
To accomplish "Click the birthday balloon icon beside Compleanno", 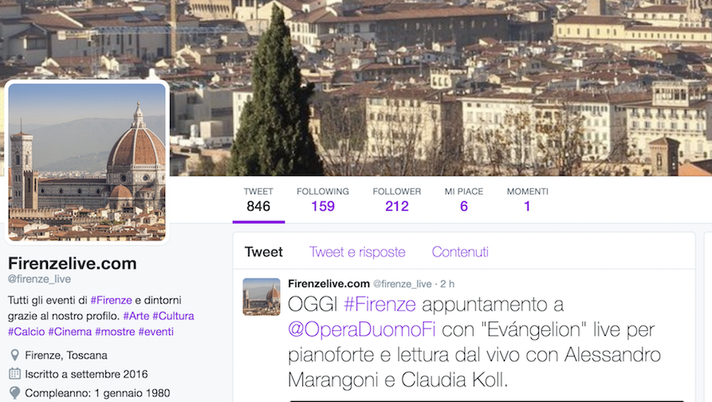I will pos(15,393).
